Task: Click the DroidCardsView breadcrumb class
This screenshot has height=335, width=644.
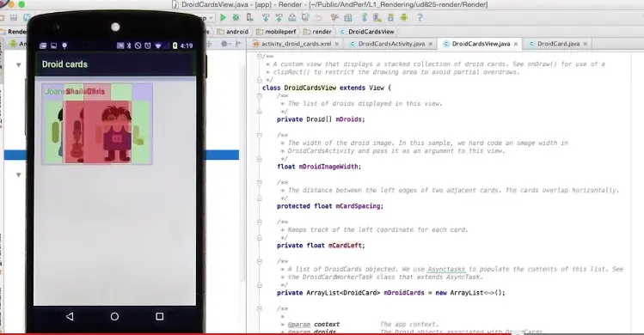Action: (367, 32)
